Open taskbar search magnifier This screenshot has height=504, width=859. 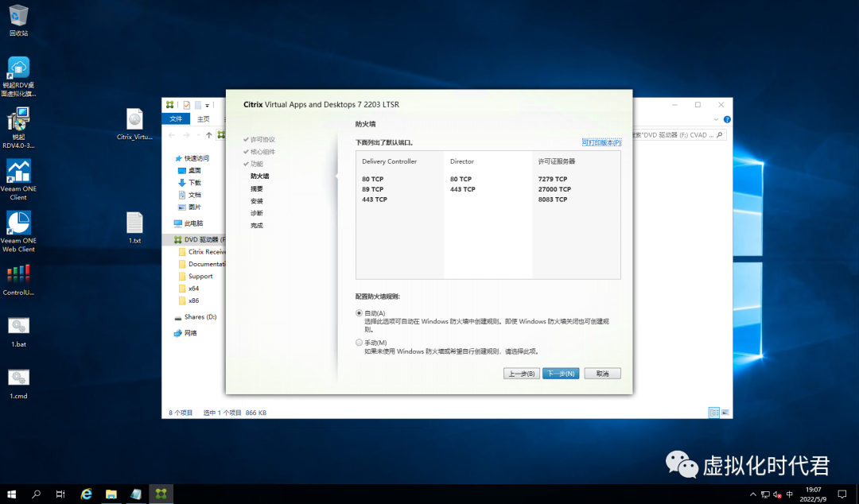tap(36, 494)
